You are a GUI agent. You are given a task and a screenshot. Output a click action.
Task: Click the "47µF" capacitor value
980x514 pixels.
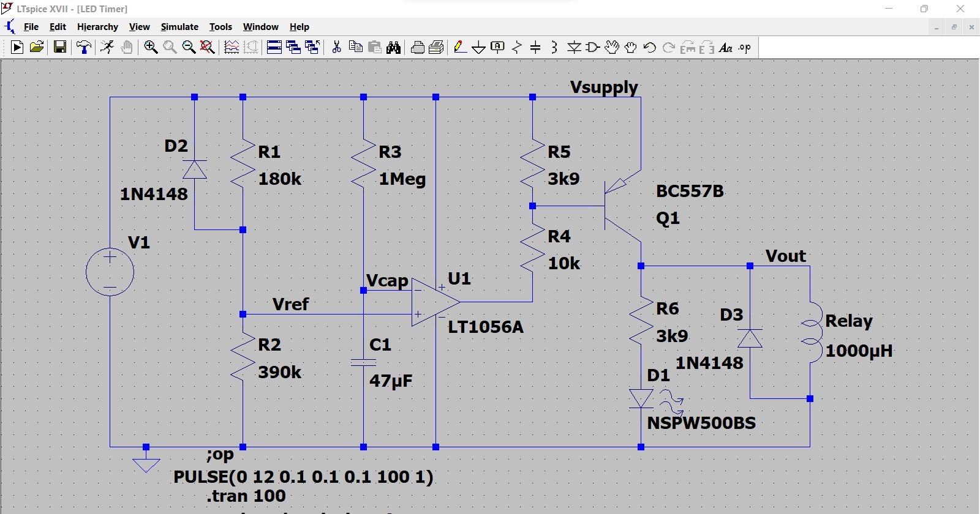[x=391, y=381]
